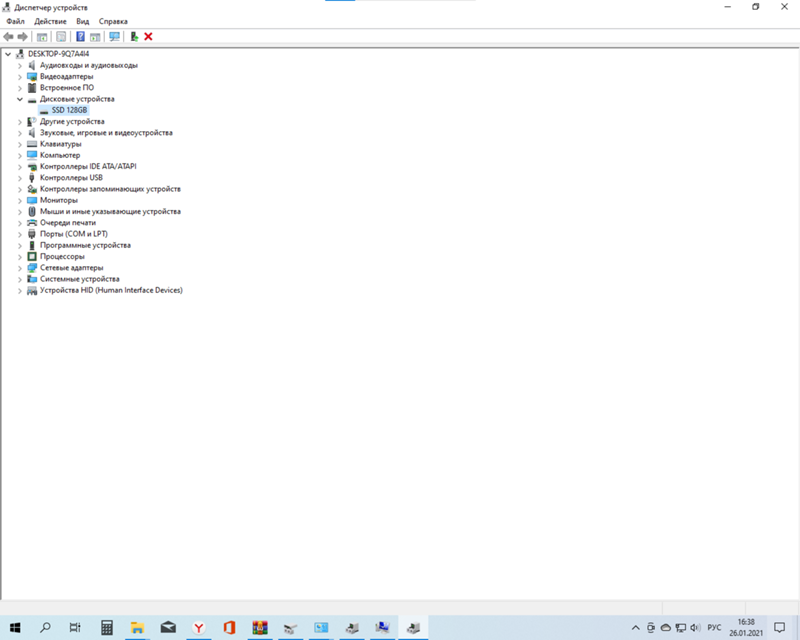Open the Properties toolbar icon
The width and height of the screenshot is (800, 640).
pos(61,37)
